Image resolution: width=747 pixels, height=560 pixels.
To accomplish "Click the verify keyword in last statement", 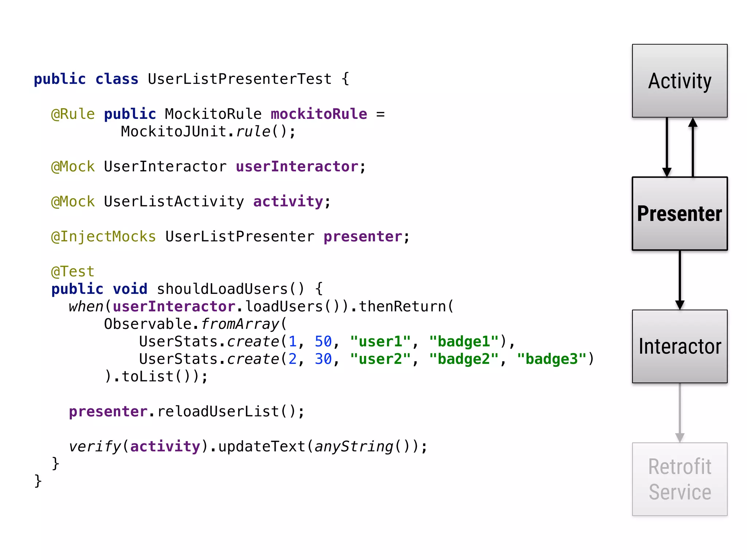I will pyautogui.click(x=95, y=447).
